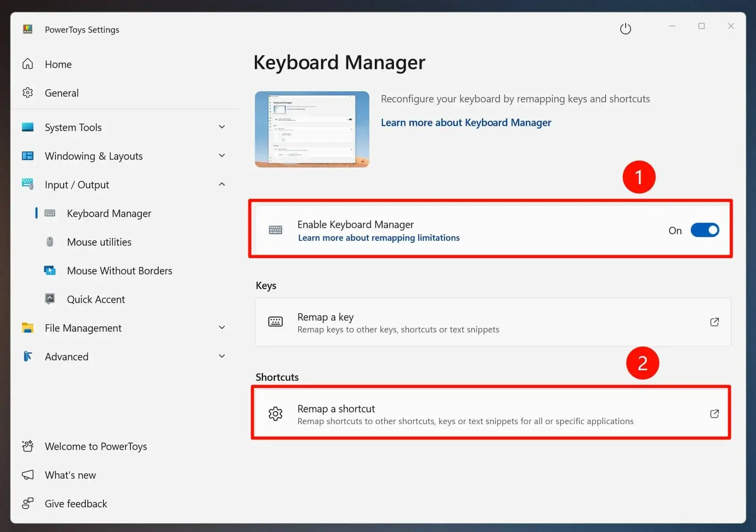The height and width of the screenshot is (532, 756).
Task: Click the Keyboard Manager preview image
Action: pyautogui.click(x=312, y=129)
